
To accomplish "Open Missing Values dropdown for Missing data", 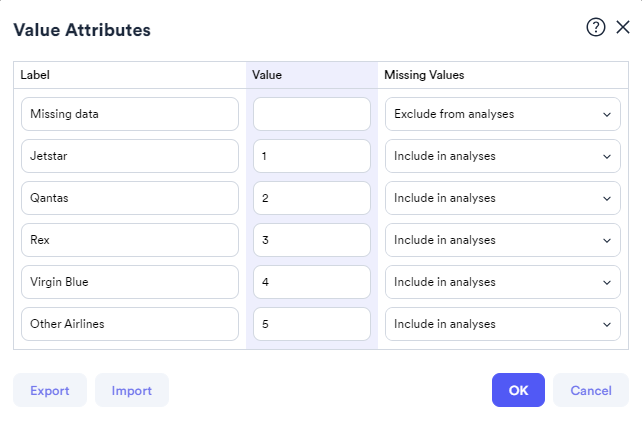I will [502, 114].
